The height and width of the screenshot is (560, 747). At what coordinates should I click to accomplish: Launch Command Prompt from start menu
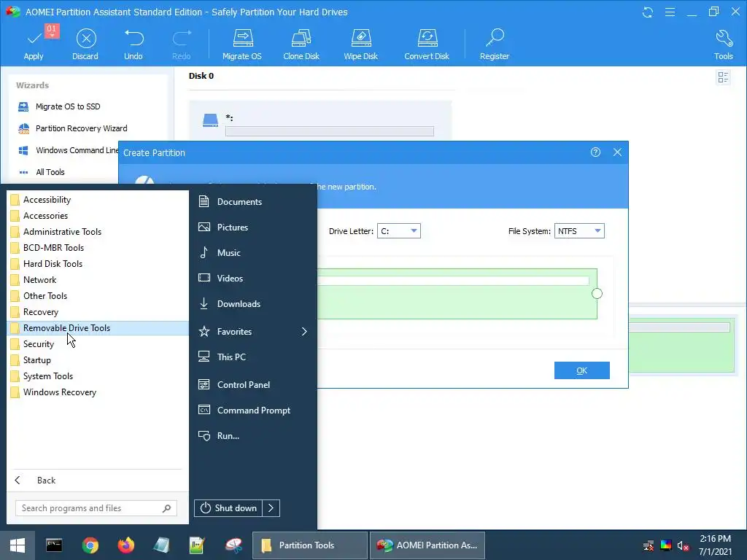click(x=253, y=410)
